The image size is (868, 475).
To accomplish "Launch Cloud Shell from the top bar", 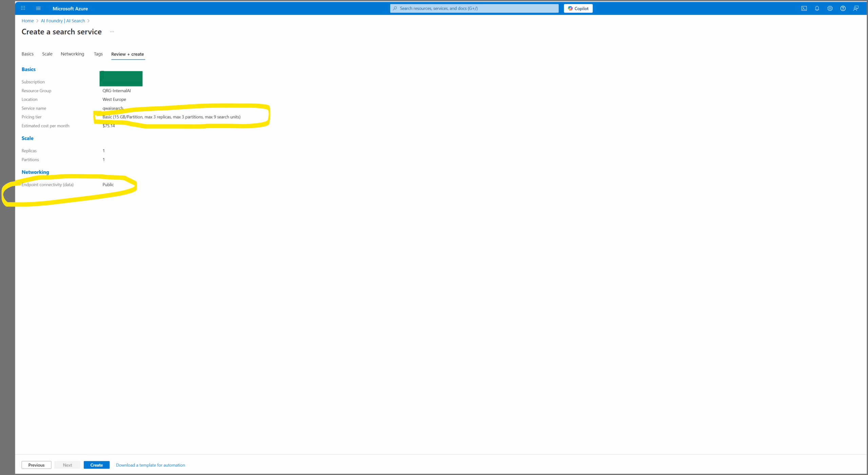I will pyautogui.click(x=804, y=8).
